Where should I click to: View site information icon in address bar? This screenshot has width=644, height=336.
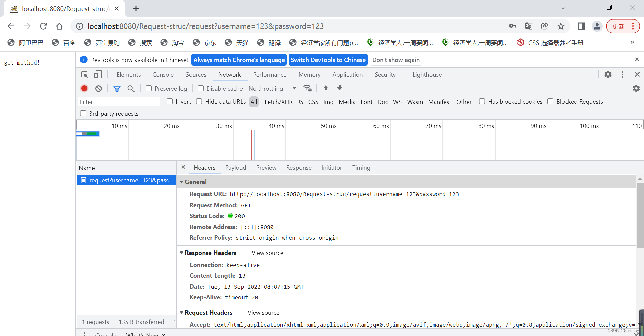79,26
